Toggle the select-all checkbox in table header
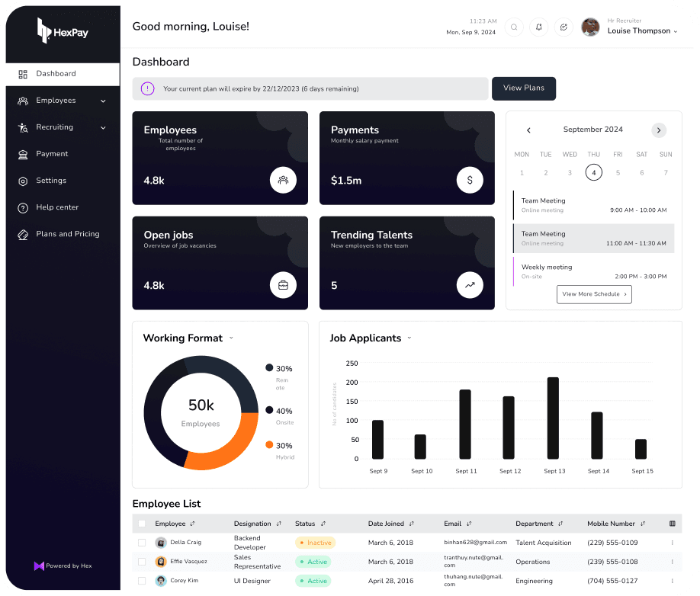Viewport: 700px width, 596px height. pyautogui.click(x=142, y=524)
